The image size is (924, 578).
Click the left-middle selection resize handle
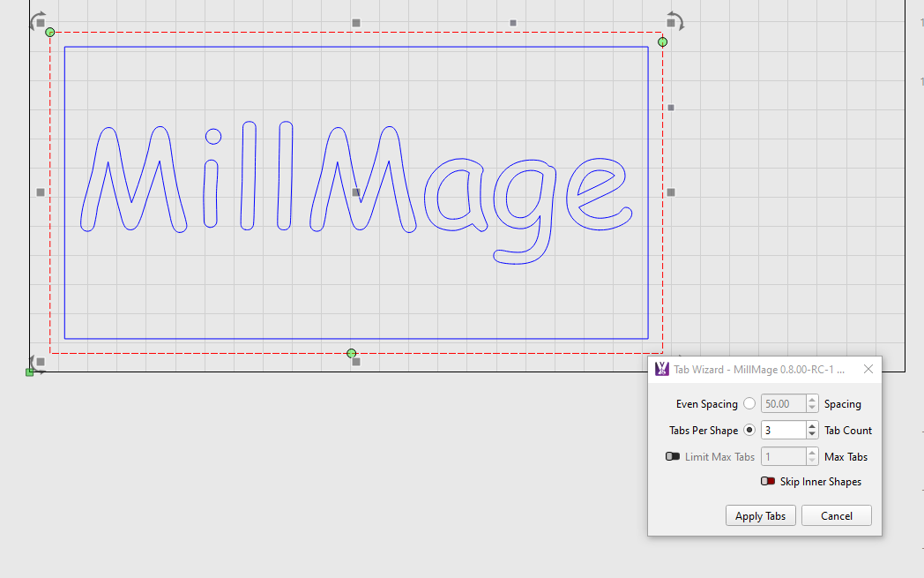point(41,192)
